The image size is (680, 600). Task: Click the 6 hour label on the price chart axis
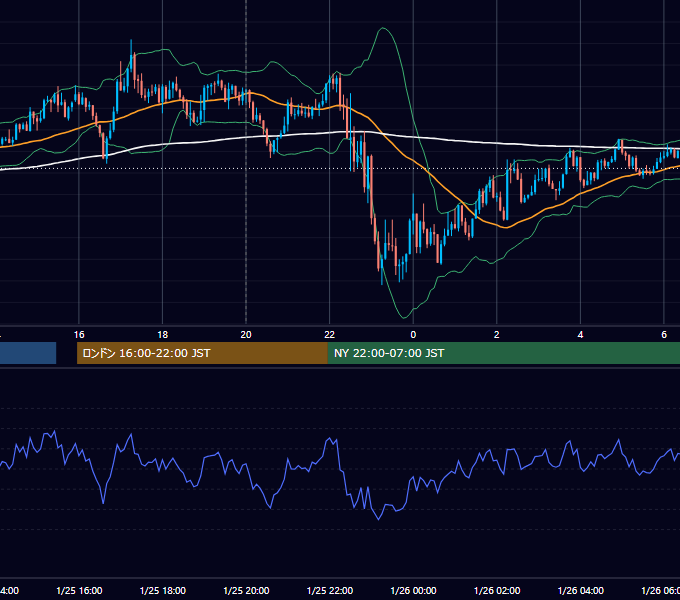[x=664, y=335]
